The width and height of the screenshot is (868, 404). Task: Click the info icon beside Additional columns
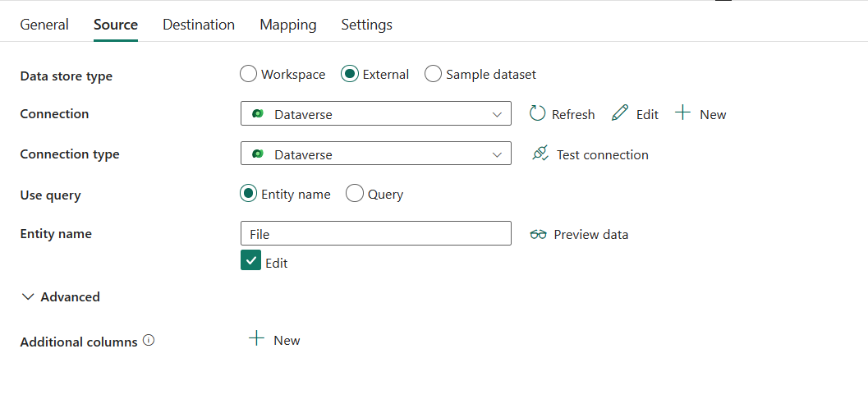click(149, 341)
